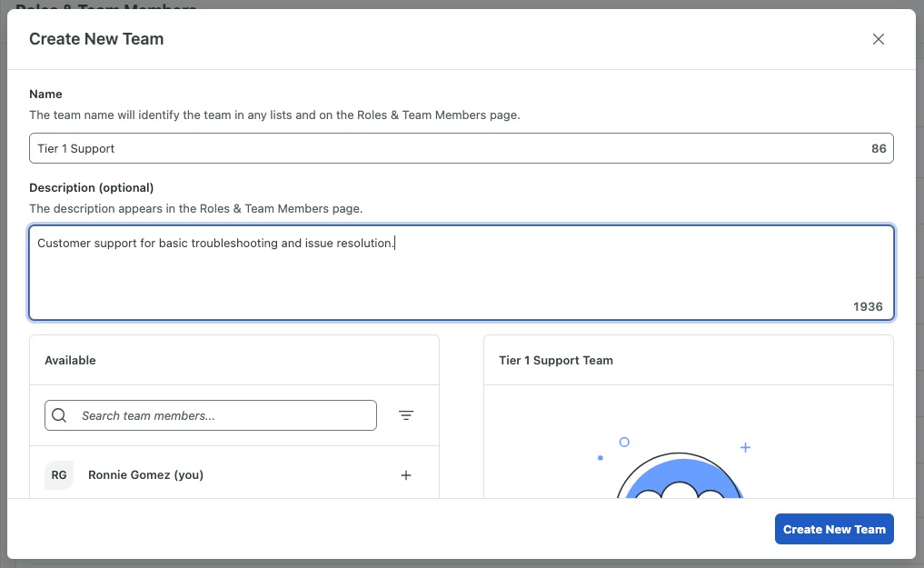Viewport: 924px width, 568px height.
Task: Close the Create New Team dialog
Action: click(x=878, y=39)
